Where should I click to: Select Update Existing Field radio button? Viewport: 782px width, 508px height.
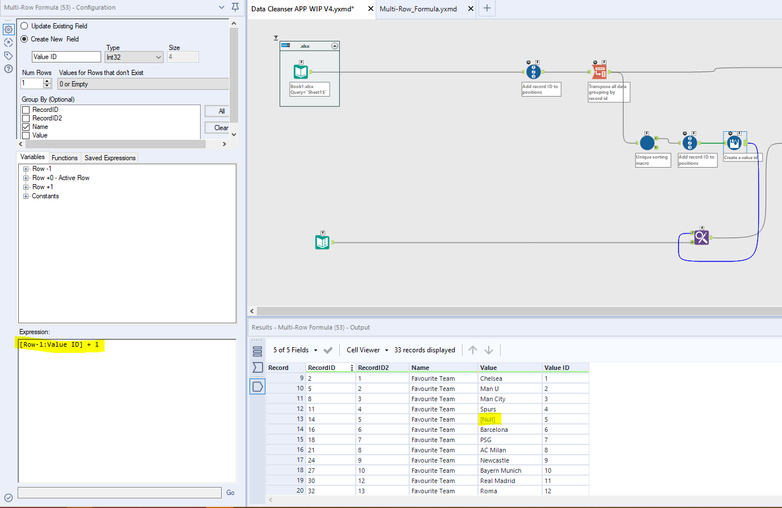(25, 25)
